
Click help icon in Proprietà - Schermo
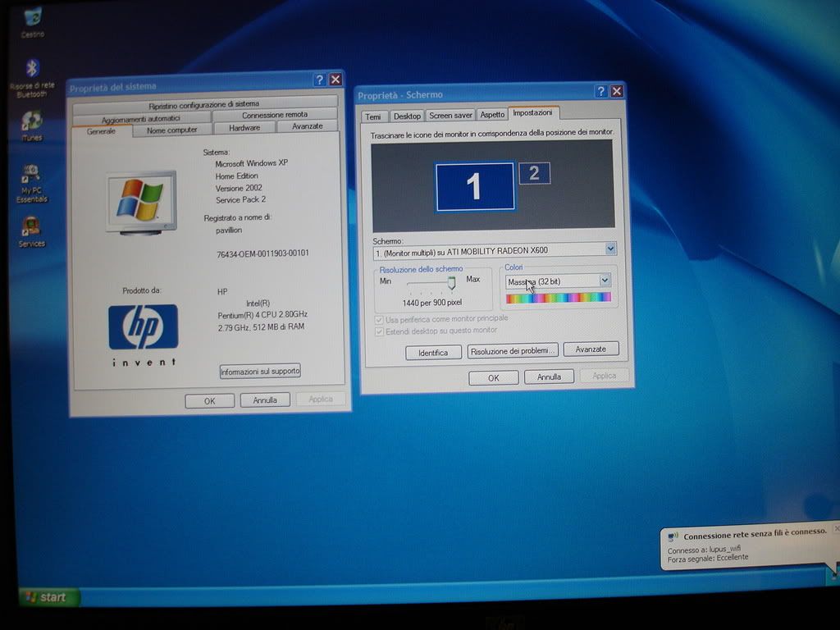(600, 92)
